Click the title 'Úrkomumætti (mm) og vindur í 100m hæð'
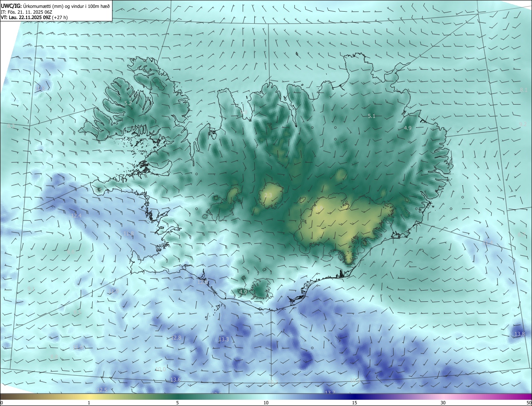 pyautogui.click(x=66, y=6)
